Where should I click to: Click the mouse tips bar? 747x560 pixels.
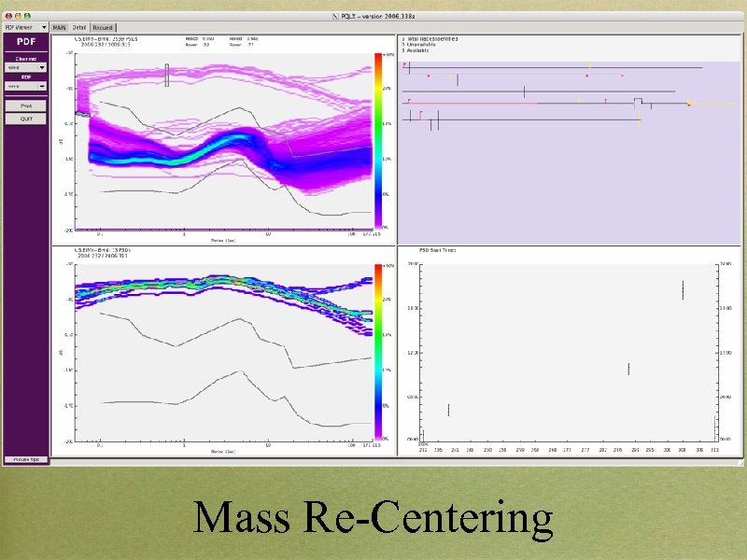[x=25, y=457]
